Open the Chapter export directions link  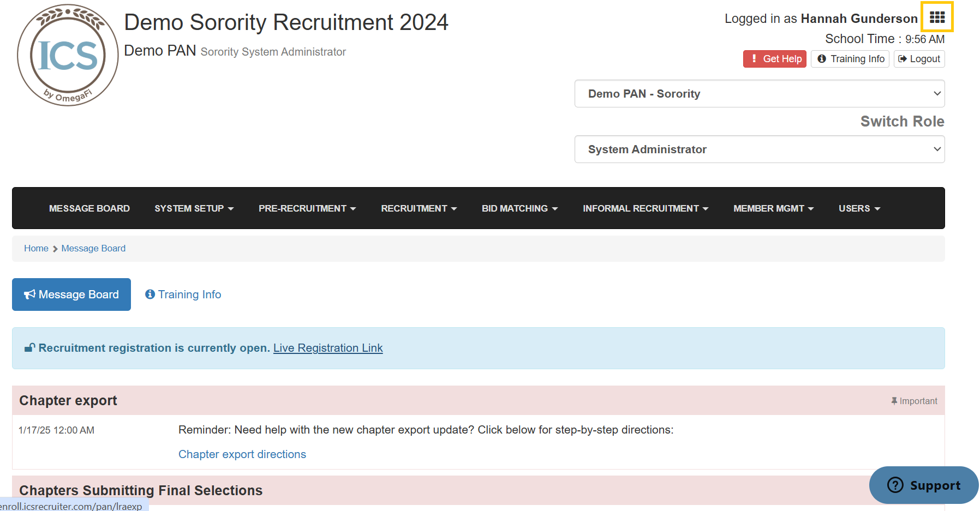tap(242, 454)
